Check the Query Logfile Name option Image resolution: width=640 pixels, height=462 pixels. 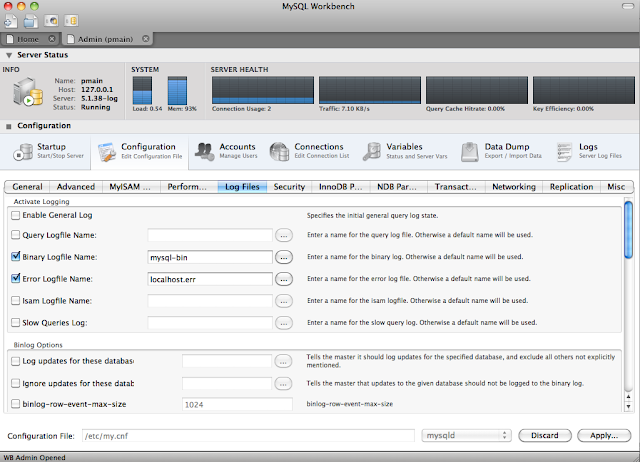tap(16, 235)
